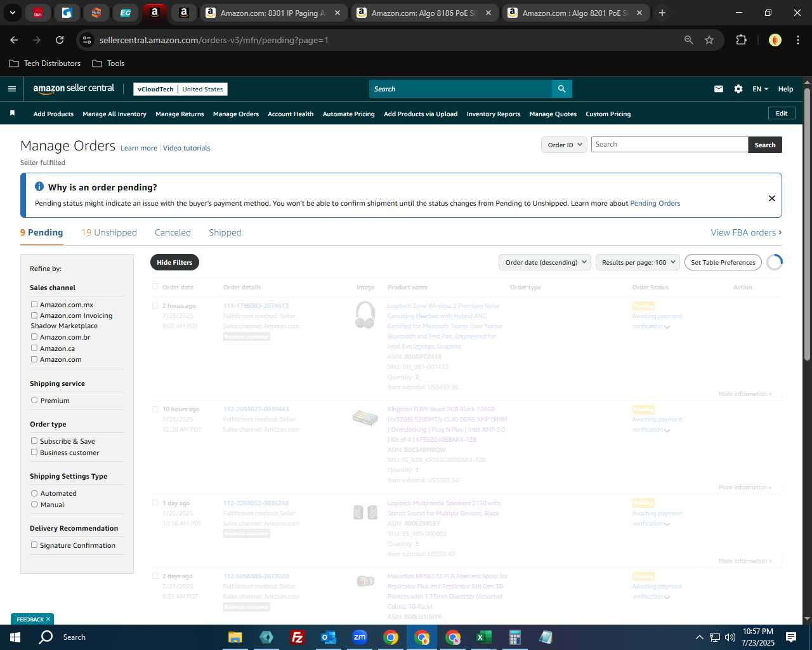Check the Amazon.com sales channel checkbox

tap(34, 359)
